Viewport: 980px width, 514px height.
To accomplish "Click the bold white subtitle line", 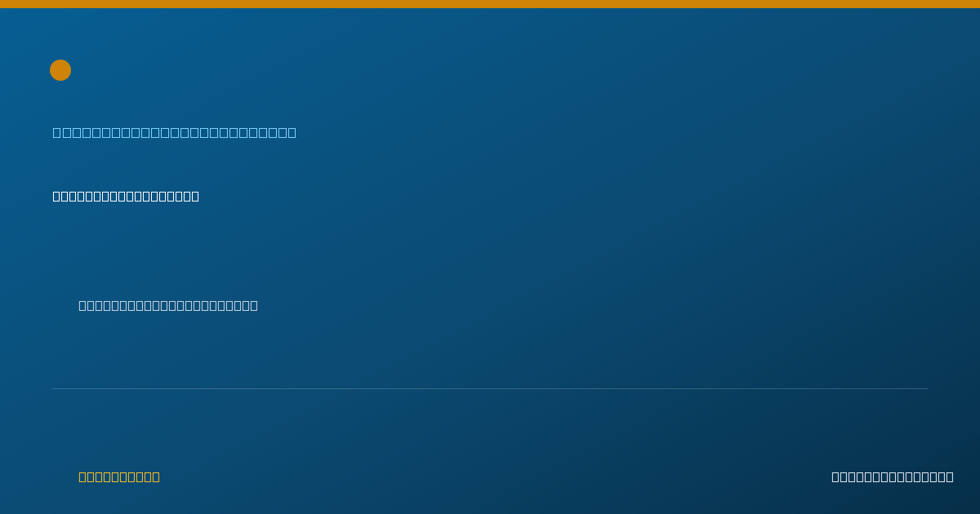I will tap(126, 196).
